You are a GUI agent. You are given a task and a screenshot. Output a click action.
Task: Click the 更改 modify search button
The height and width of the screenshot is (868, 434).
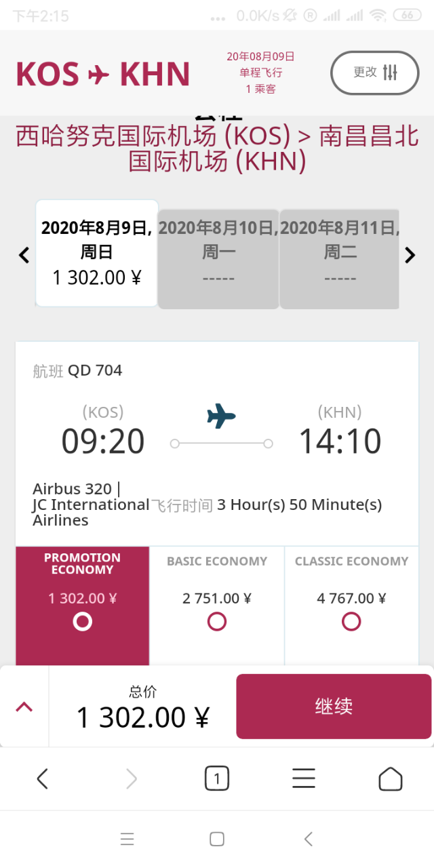[375, 73]
